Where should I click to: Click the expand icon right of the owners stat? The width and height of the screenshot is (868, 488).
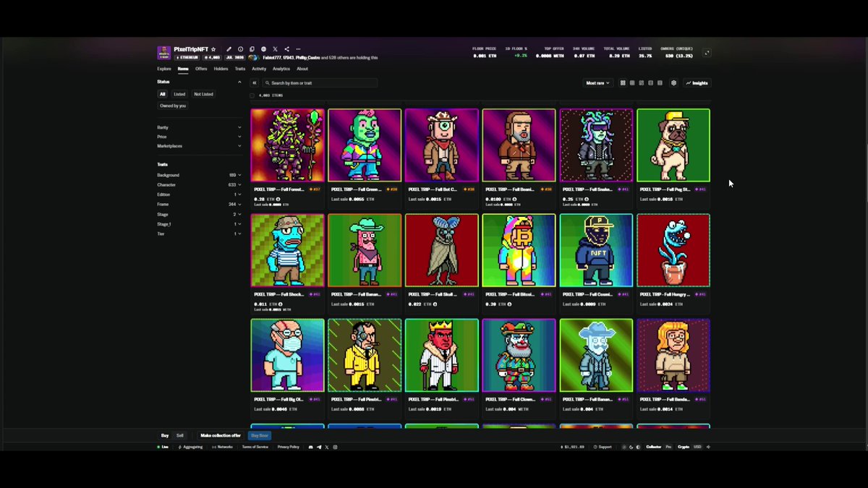click(707, 53)
